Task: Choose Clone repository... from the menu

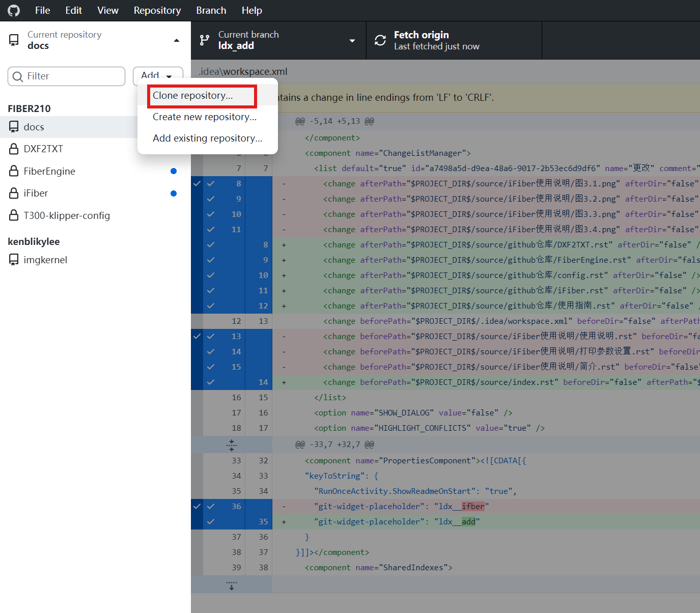Action: pyautogui.click(x=193, y=96)
